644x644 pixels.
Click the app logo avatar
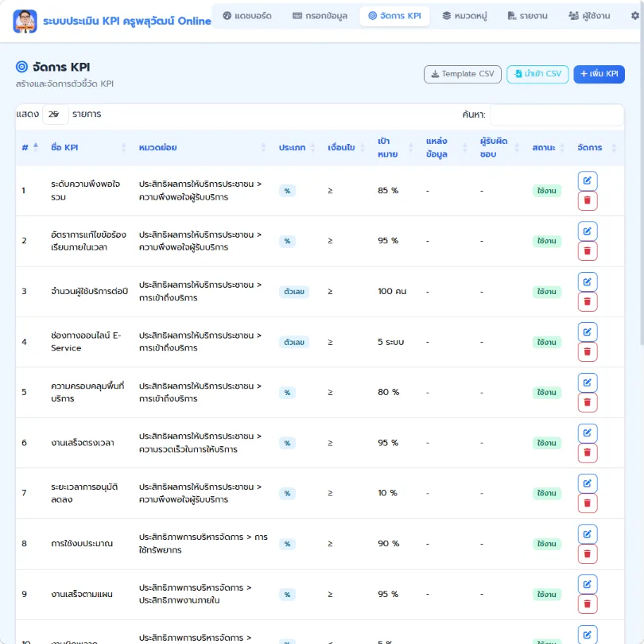tap(25, 21)
